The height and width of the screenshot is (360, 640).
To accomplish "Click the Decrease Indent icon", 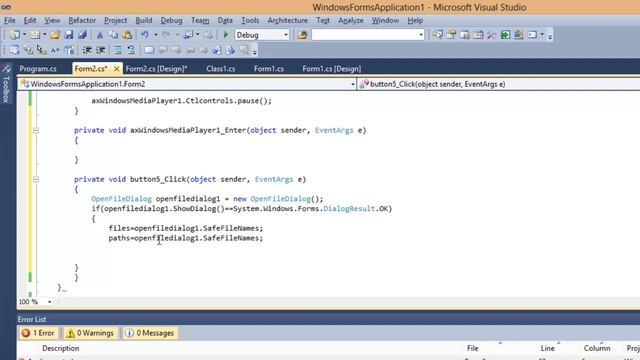I will pos(87,50).
